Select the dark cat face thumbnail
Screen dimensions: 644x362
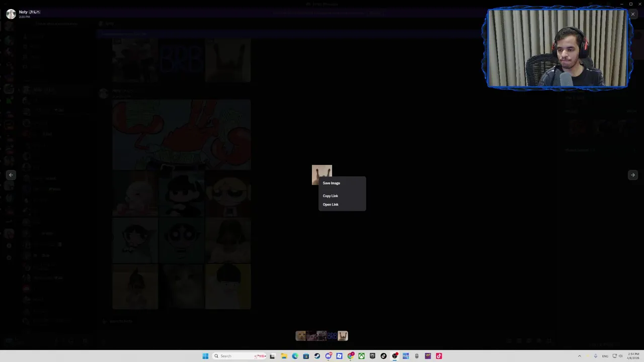click(x=311, y=336)
